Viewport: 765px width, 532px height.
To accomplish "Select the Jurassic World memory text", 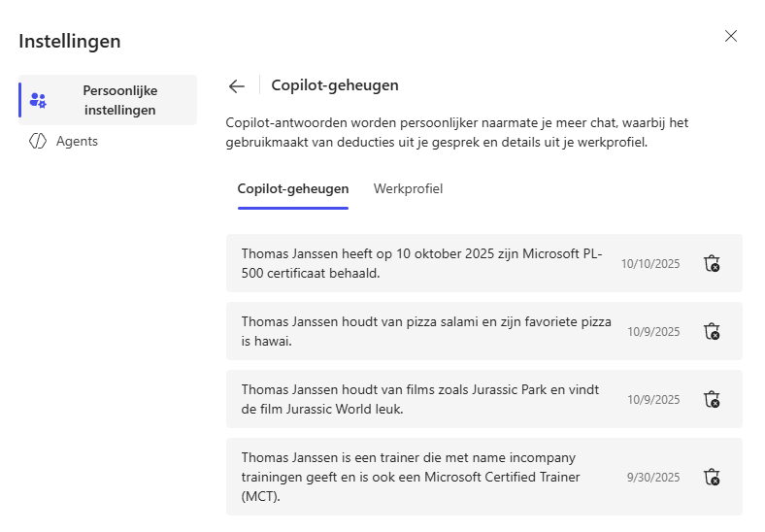I will point(421,399).
